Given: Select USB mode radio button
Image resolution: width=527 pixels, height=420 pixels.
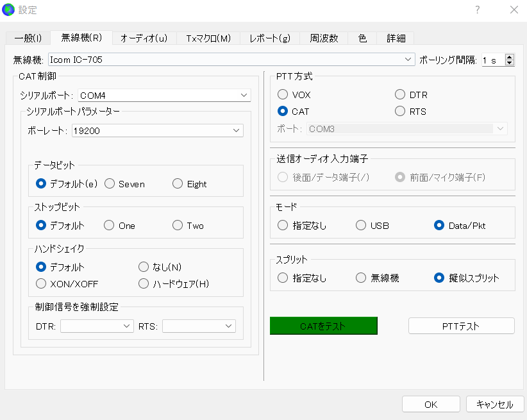Looking at the screenshot, I should click(360, 226).
